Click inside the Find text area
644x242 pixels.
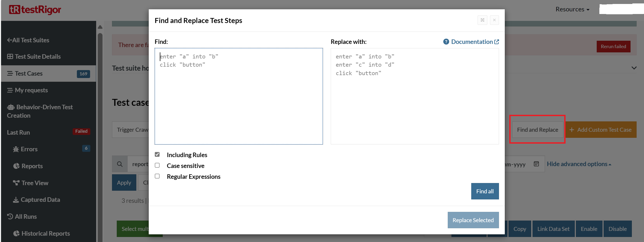[x=239, y=101]
